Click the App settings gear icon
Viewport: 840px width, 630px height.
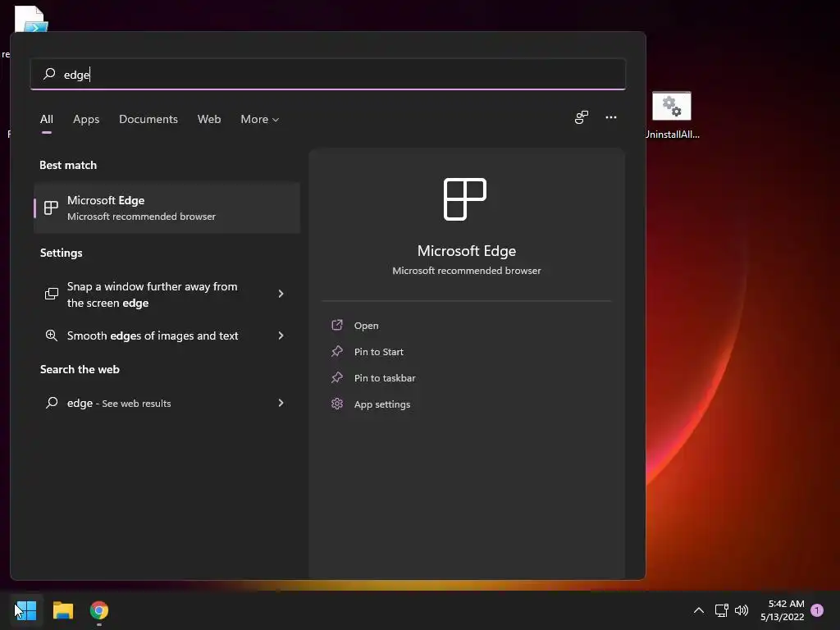pyautogui.click(x=337, y=404)
